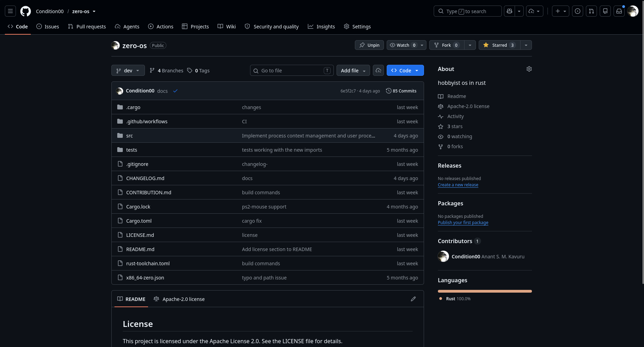Click the cloud icon beside Add file
Image resolution: width=644 pixels, height=347 pixels.
click(378, 71)
